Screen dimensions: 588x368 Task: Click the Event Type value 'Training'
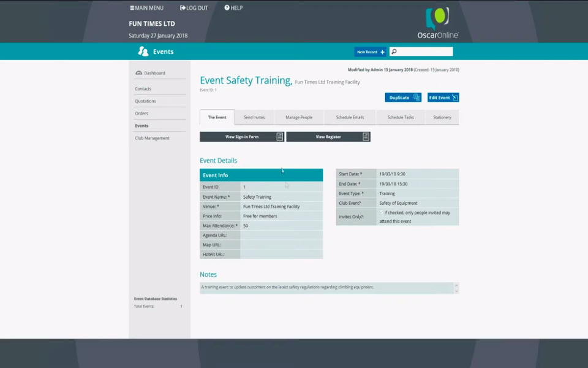pyautogui.click(x=387, y=194)
